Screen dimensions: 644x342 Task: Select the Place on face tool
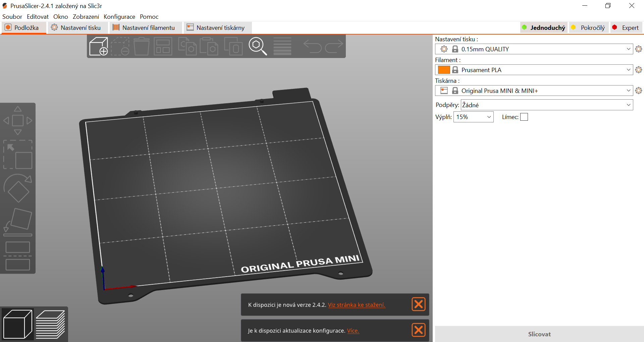pos(18,222)
